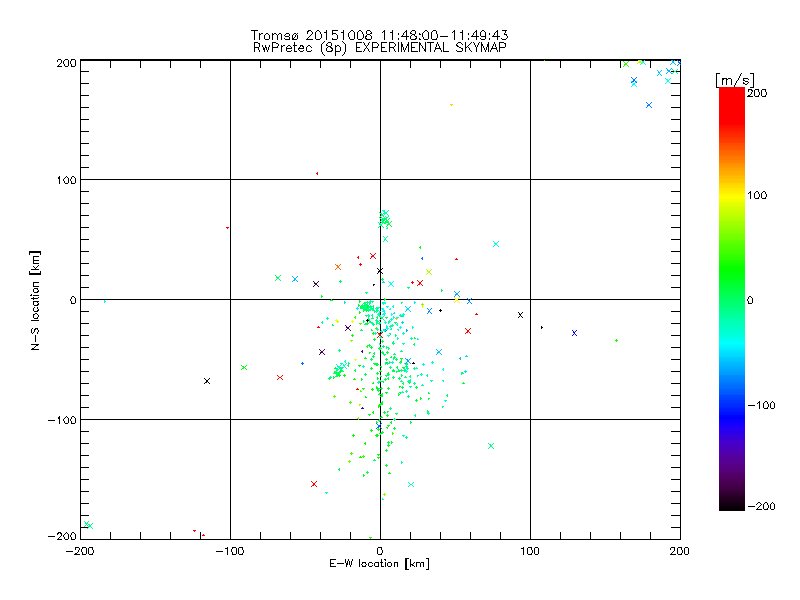Click the [m/s] unit label above the colorbar
This screenshot has width=800, height=600.
click(735, 80)
